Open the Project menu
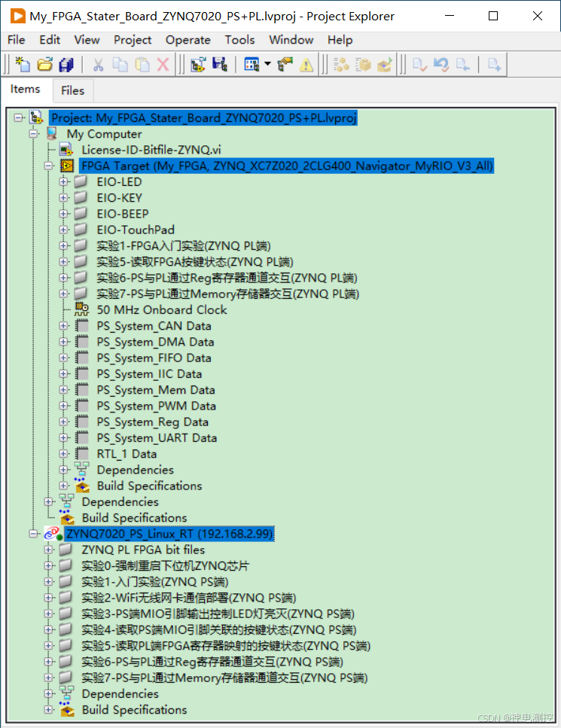The height and width of the screenshot is (728, 561). (133, 40)
